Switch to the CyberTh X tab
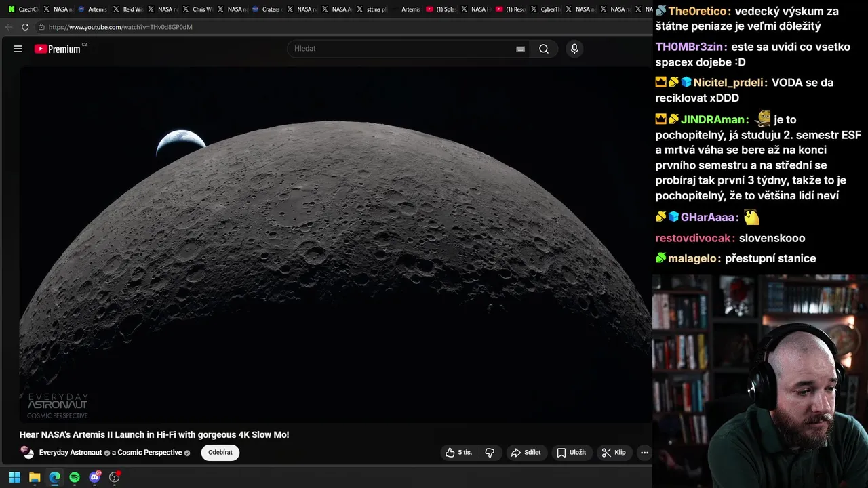Viewport: 868px width, 488px height. click(x=546, y=9)
